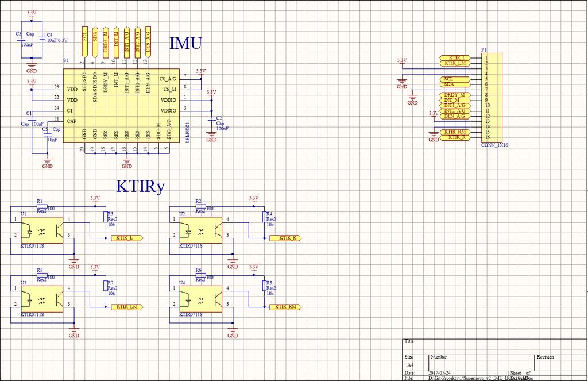The width and height of the screenshot is (588, 381).
Task: Click KTIR_L port at P1 pin 1
Action: pyautogui.click(x=454, y=58)
